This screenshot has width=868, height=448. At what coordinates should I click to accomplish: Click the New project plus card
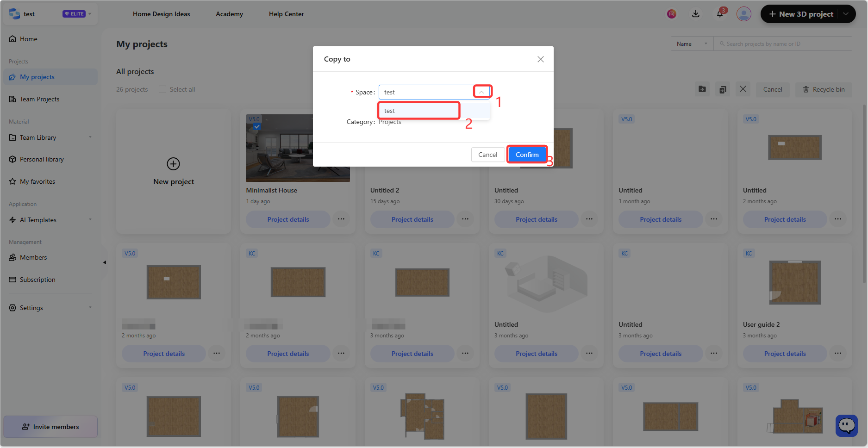174,171
